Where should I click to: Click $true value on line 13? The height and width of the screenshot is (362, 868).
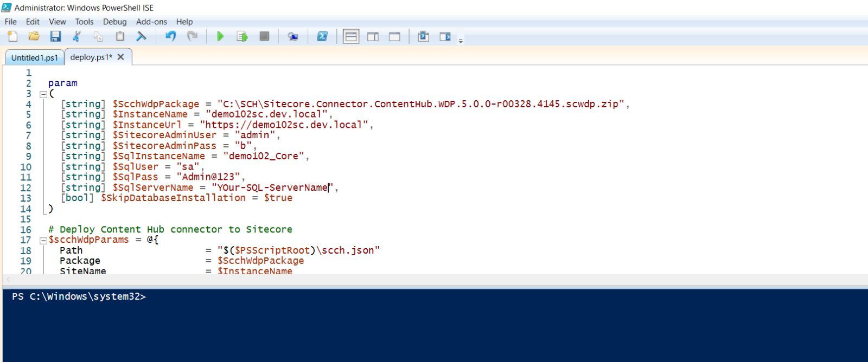(x=278, y=198)
